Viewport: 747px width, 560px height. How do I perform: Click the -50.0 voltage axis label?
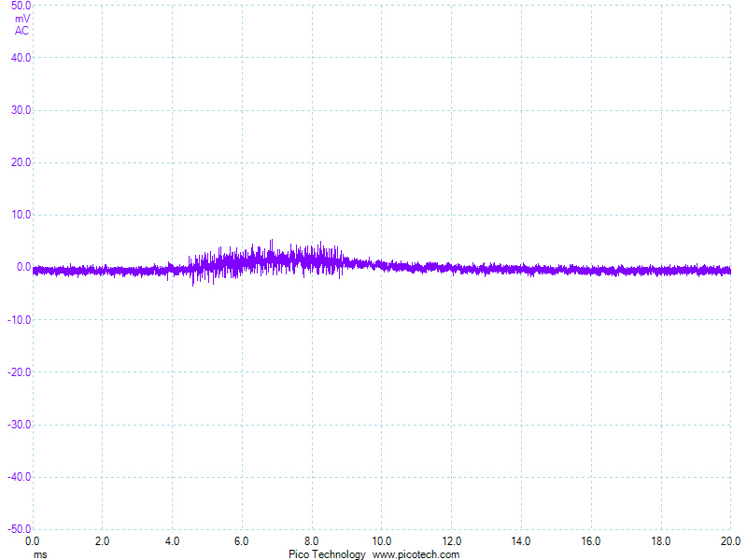tap(19, 529)
